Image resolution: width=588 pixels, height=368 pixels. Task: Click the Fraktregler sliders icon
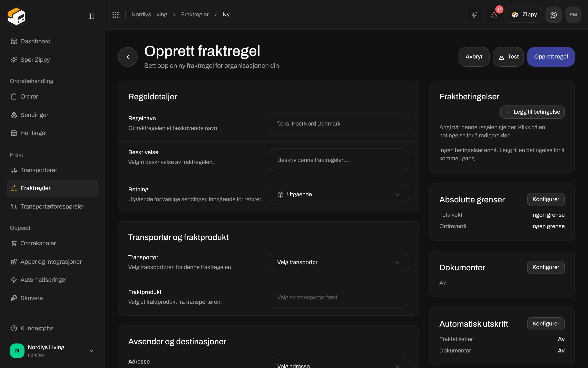click(x=14, y=188)
